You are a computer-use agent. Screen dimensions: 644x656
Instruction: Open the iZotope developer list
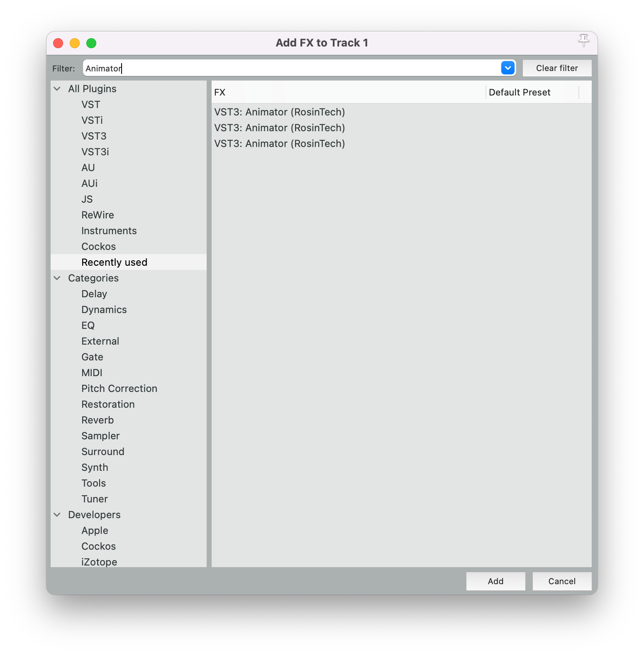click(x=99, y=562)
